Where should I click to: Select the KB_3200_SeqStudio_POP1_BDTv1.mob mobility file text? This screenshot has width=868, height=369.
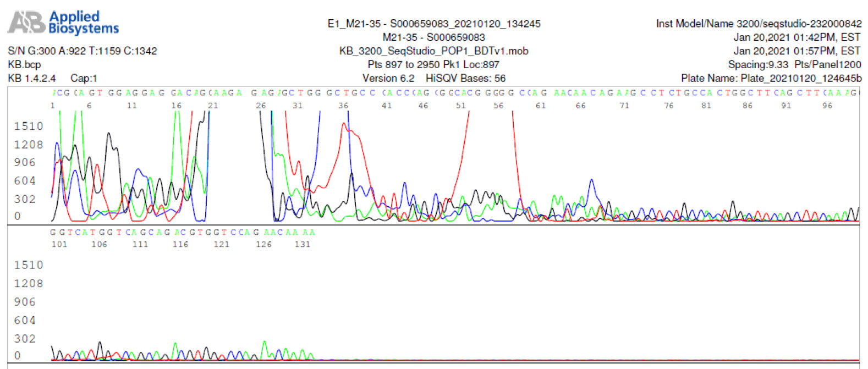(x=433, y=51)
